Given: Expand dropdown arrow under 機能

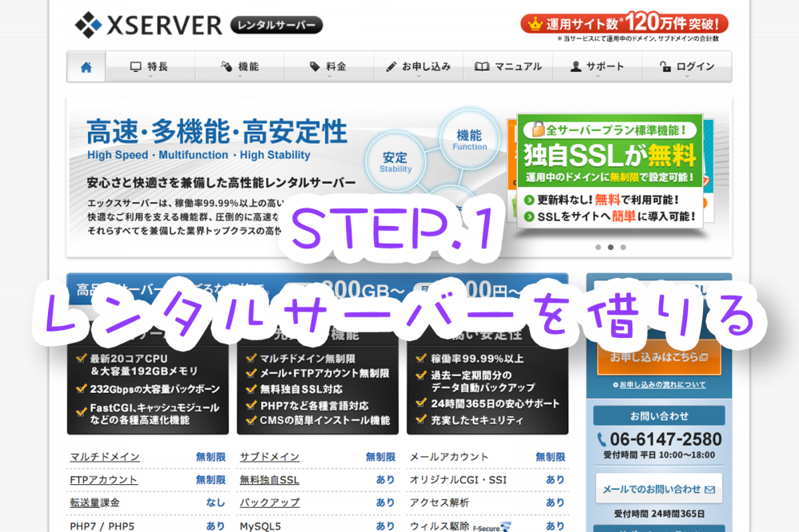Looking at the screenshot, I should (x=240, y=77).
